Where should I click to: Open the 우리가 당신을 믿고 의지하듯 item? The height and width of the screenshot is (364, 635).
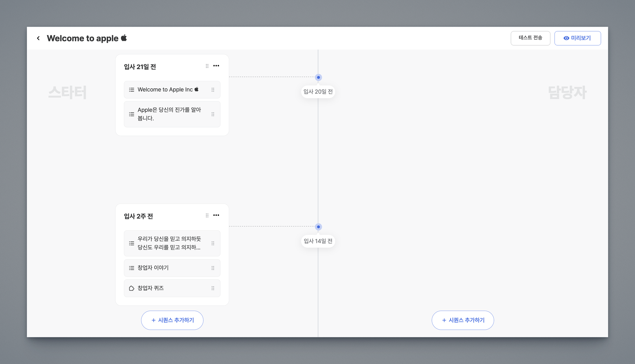tap(169, 243)
